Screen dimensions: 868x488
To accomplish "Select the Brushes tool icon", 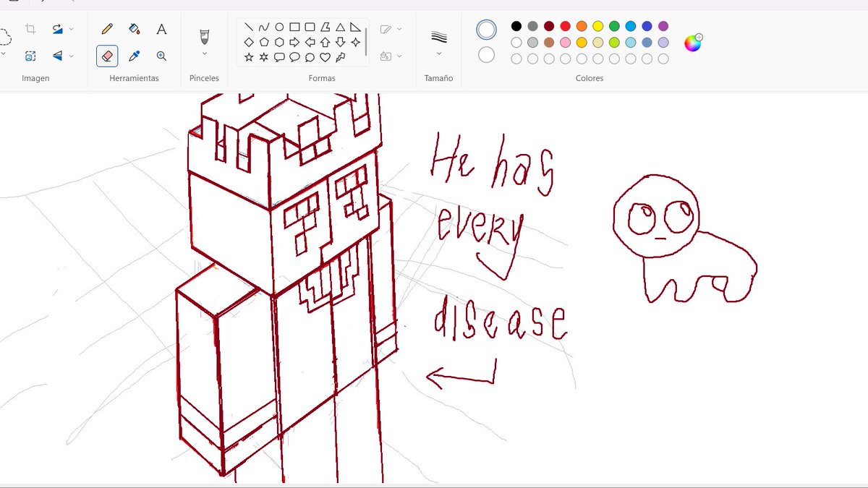I will tap(204, 35).
